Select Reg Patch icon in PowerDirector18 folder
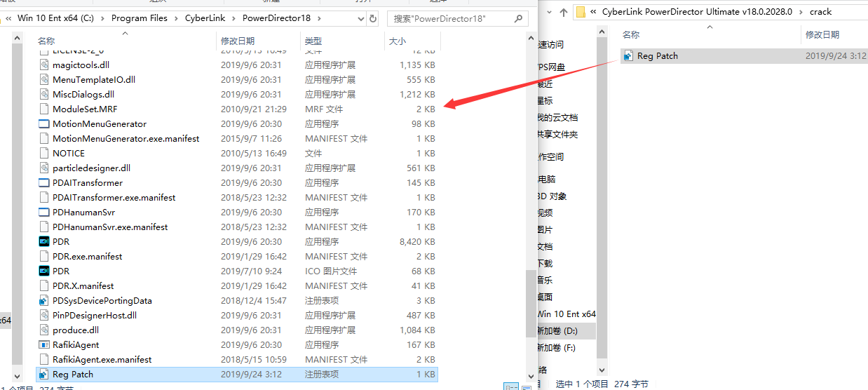 44,374
